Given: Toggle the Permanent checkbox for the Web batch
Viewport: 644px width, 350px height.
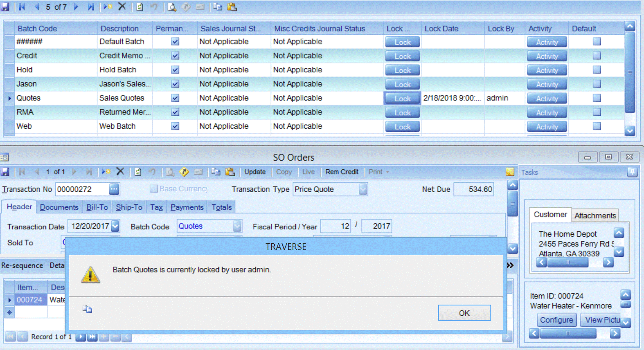Looking at the screenshot, I should [x=175, y=126].
